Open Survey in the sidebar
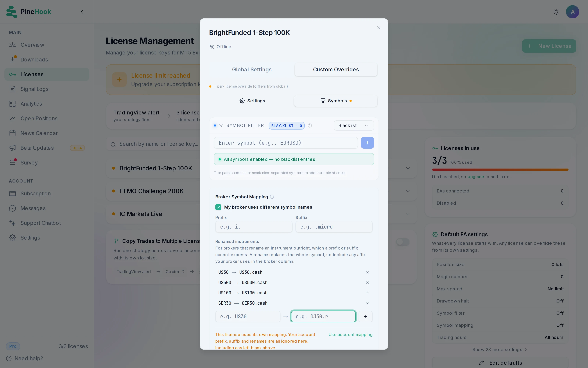Screen dimensions: 588x368 (47, 163)
